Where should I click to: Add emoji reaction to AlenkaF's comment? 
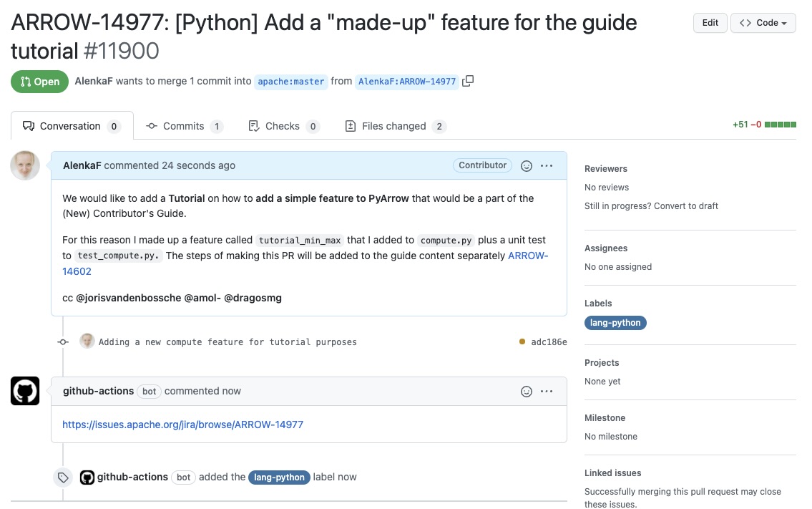point(527,166)
